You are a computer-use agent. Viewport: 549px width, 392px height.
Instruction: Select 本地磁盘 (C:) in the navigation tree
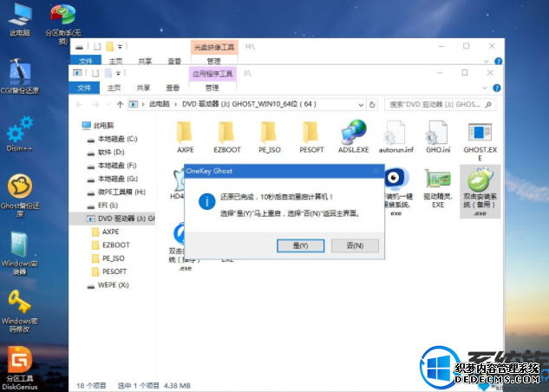tap(112, 139)
